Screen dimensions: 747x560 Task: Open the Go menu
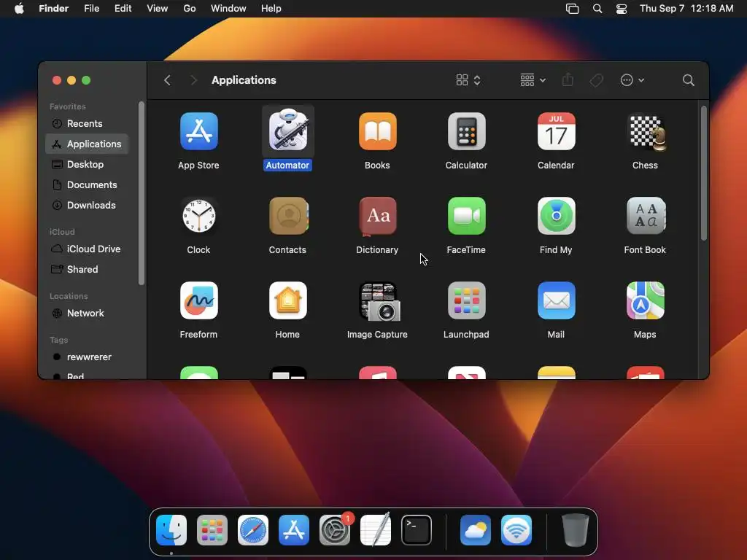tap(190, 9)
